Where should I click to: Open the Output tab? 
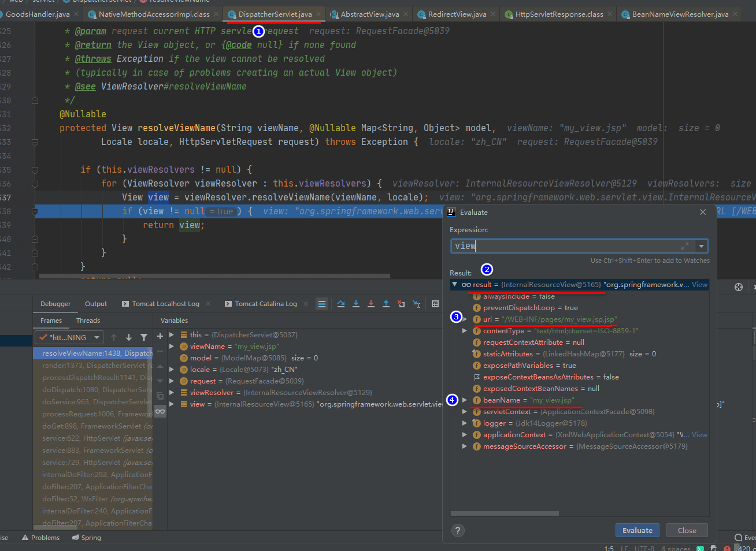point(96,304)
